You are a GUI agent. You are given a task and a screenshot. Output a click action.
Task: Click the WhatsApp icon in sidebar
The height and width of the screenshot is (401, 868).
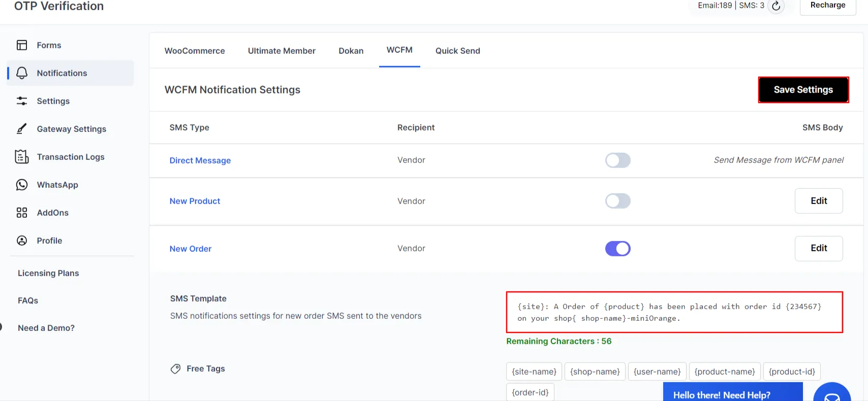pyautogui.click(x=22, y=185)
